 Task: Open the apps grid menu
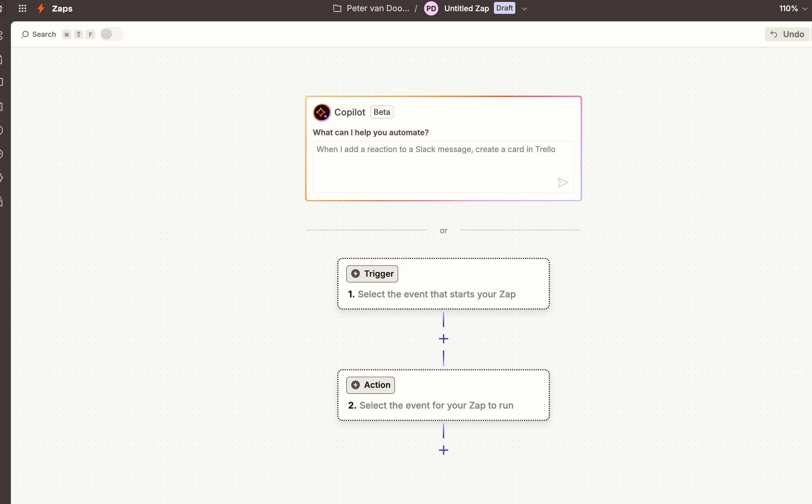tap(22, 8)
